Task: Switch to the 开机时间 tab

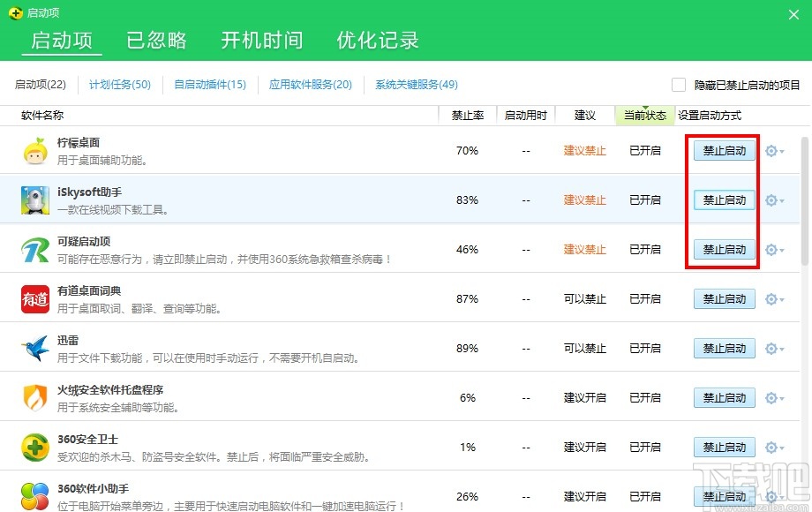Action: [261, 40]
